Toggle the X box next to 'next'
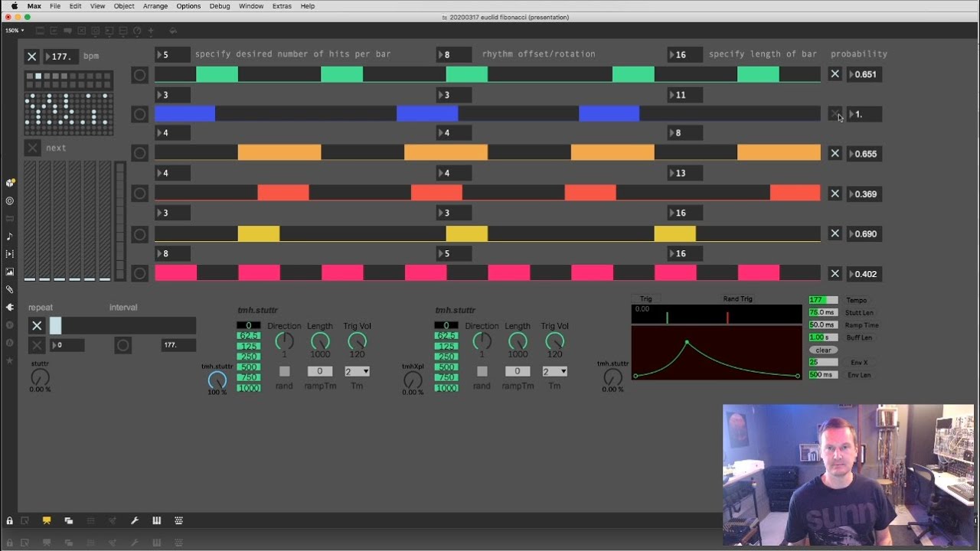 tap(32, 148)
